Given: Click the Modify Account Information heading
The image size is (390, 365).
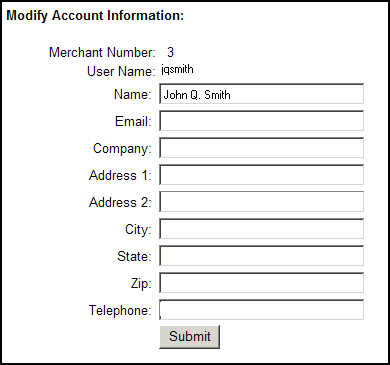Looking at the screenshot, I should [95, 16].
